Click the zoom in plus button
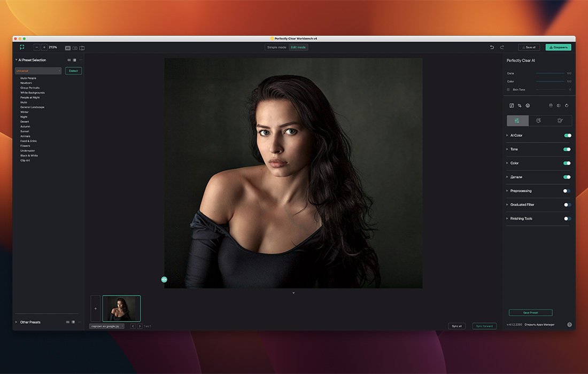This screenshot has width=588, height=374. click(44, 48)
